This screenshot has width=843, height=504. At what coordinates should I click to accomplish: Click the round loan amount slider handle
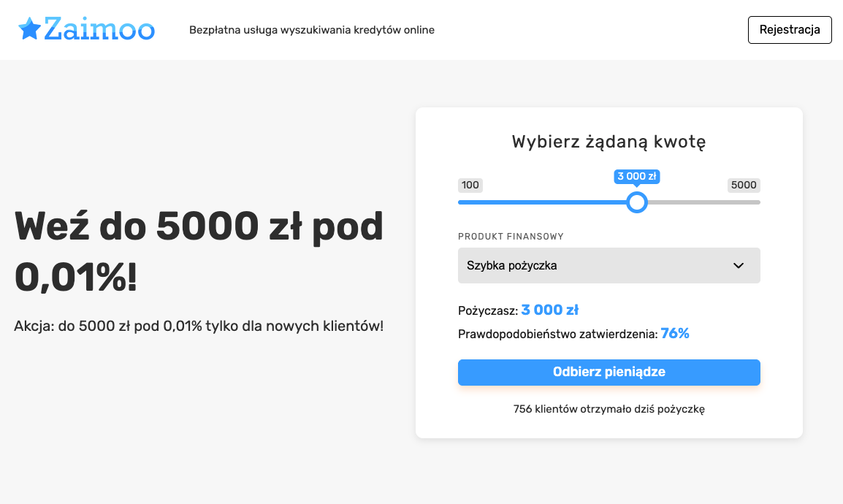637,202
